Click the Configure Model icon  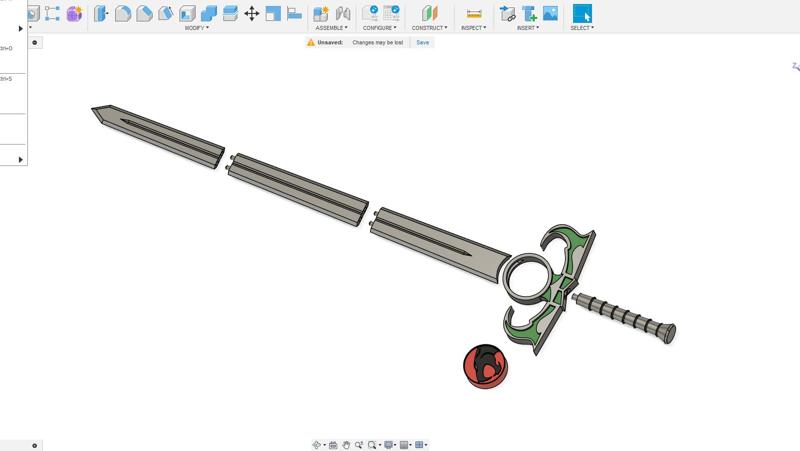coord(370,14)
